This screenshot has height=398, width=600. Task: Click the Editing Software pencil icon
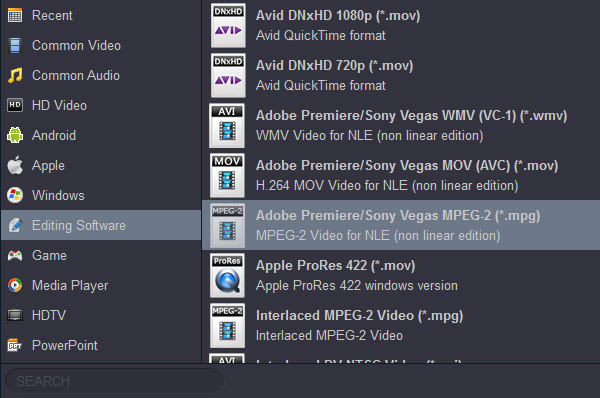[x=15, y=225]
